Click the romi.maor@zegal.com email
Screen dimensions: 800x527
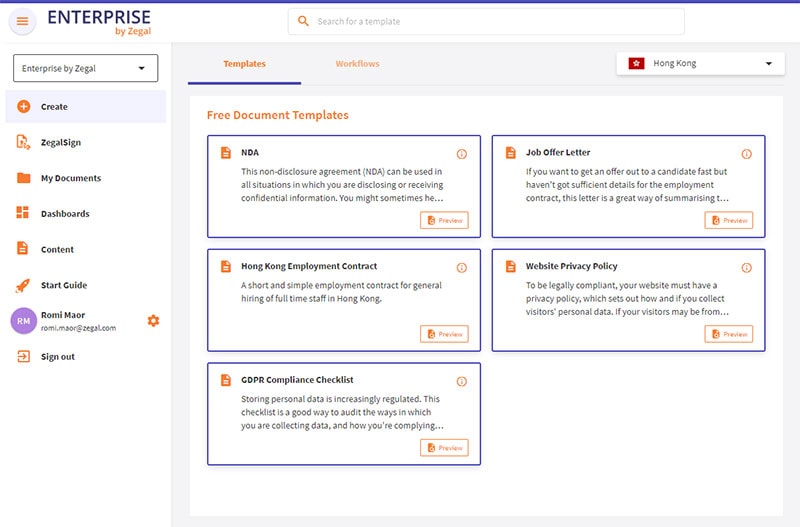point(79,328)
